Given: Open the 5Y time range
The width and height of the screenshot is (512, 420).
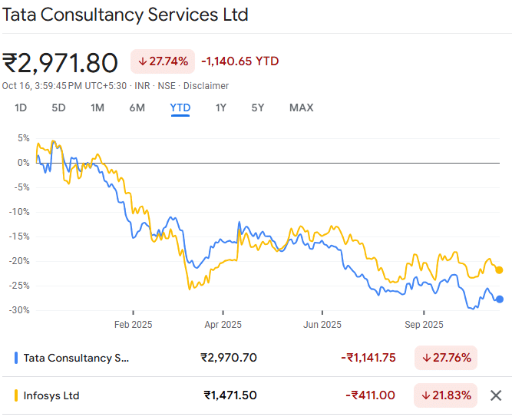Looking at the screenshot, I should pyautogui.click(x=258, y=107).
